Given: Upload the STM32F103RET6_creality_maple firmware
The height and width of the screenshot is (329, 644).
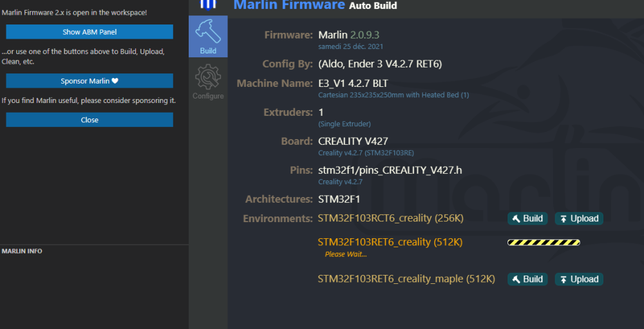Looking at the screenshot, I should [579, 279].
